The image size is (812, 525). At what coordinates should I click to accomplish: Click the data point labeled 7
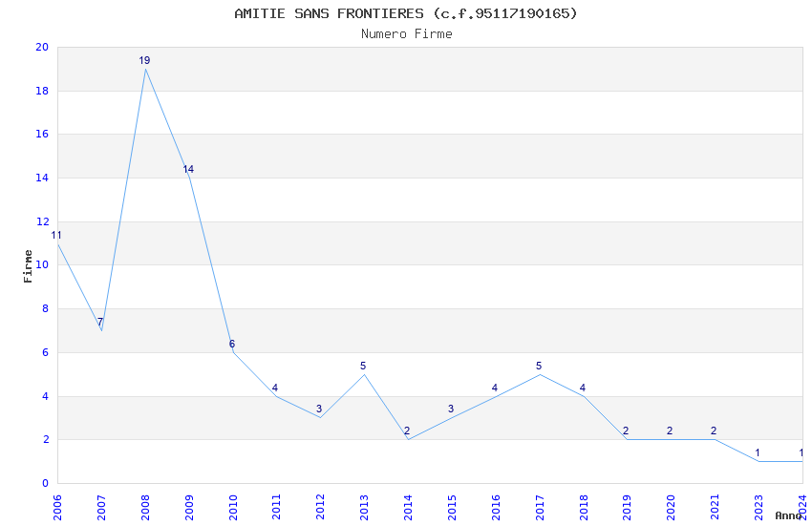pyautogui.click(x=100, y=323)
